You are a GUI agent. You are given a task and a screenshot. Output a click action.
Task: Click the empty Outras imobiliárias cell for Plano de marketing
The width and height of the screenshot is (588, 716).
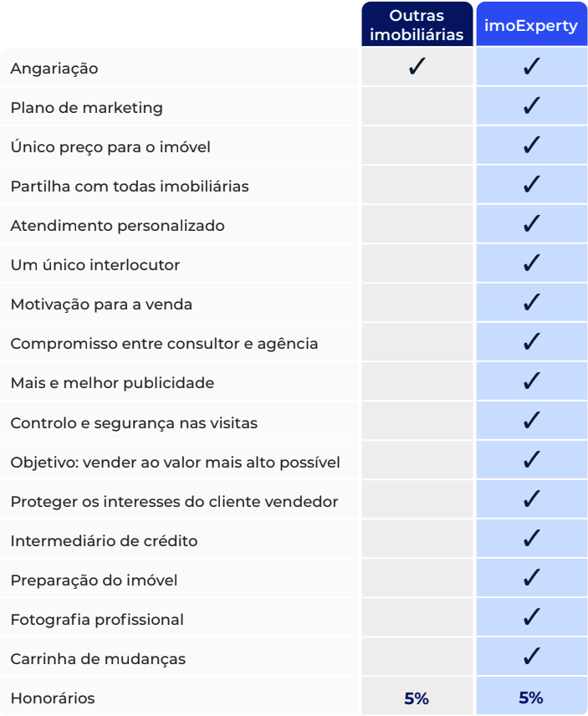click(x=417, y=107)
